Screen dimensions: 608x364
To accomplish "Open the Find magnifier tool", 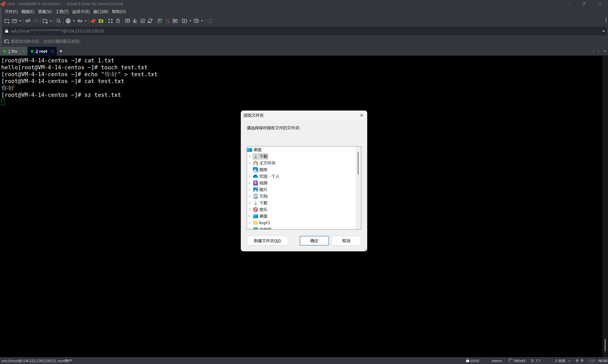I will [x=58, y=21].
